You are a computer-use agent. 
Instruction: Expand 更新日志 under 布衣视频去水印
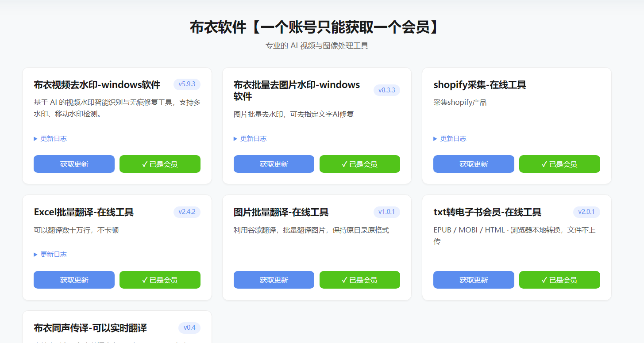tap(50, 139)
